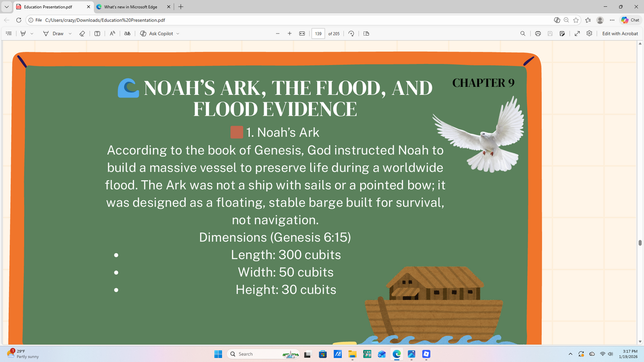This screenshot has height=362, width=644.
Task: Select the Eraser tool
Action: tap(82, 33)
